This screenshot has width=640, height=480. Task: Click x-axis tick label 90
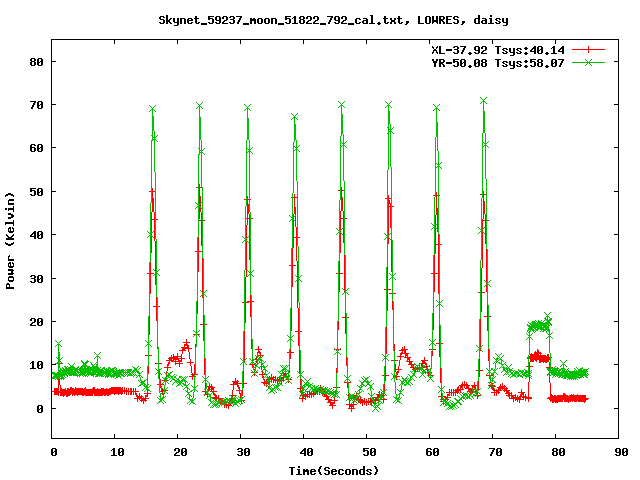(x=621, y=452)
